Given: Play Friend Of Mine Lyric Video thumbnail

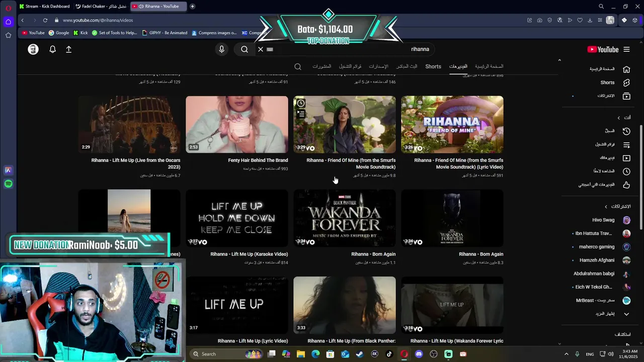Looking at the screenshot, I should (x=452, y=124).
